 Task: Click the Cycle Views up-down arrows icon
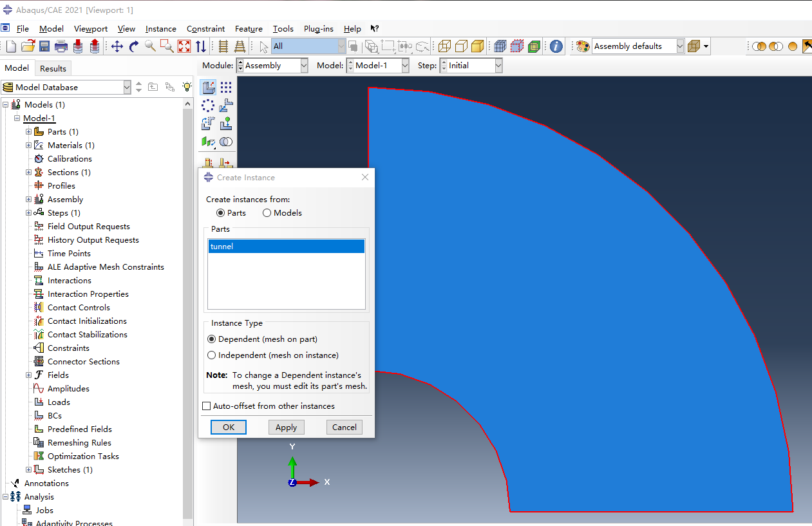[x=201, y=46]
